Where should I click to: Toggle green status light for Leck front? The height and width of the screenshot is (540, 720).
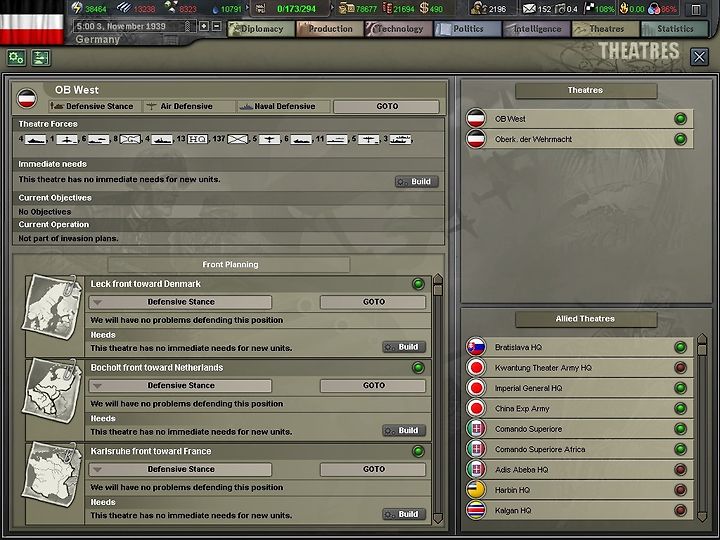[x=418, y=284]
